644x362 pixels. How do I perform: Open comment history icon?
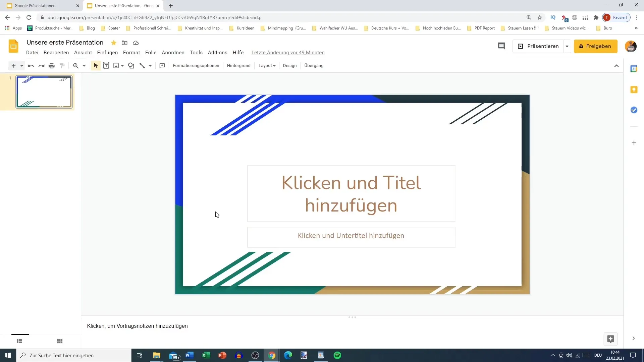501,46
